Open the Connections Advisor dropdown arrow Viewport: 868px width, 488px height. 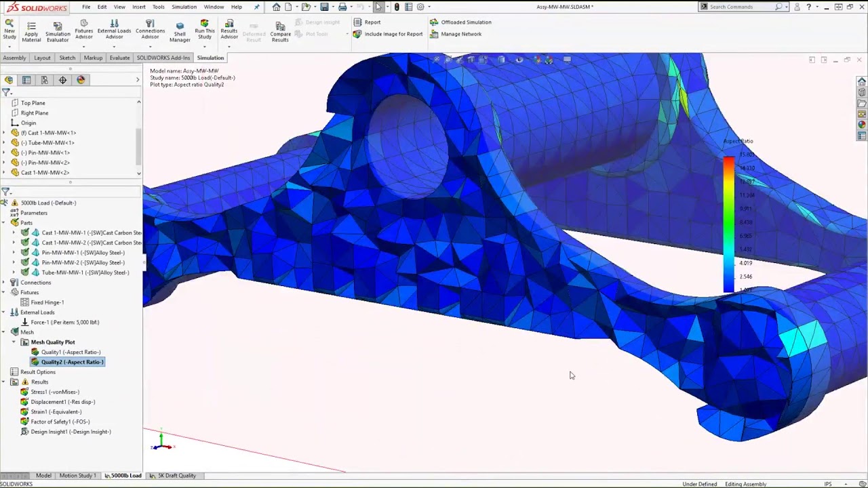[150, 46]
